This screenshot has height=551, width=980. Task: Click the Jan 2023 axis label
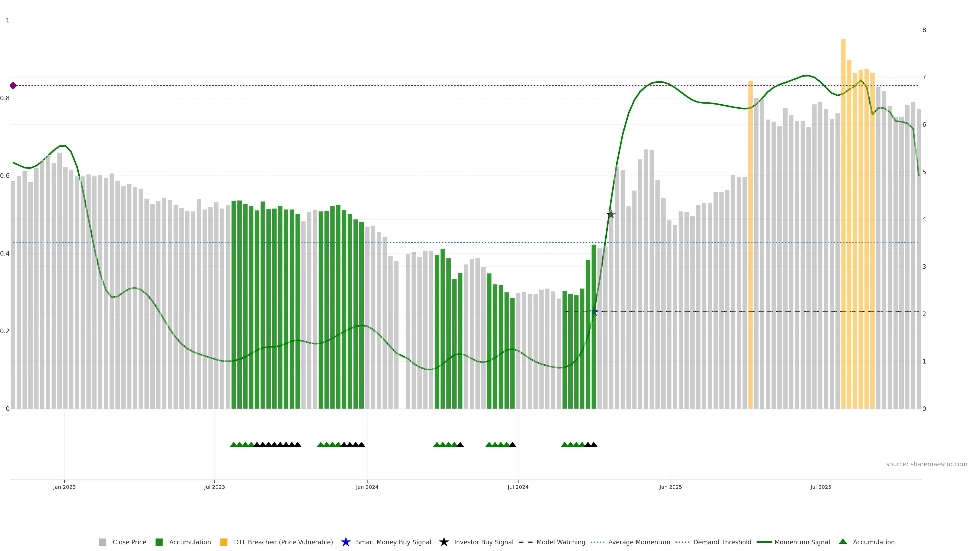pyautogui.click(x=64, y=487)
